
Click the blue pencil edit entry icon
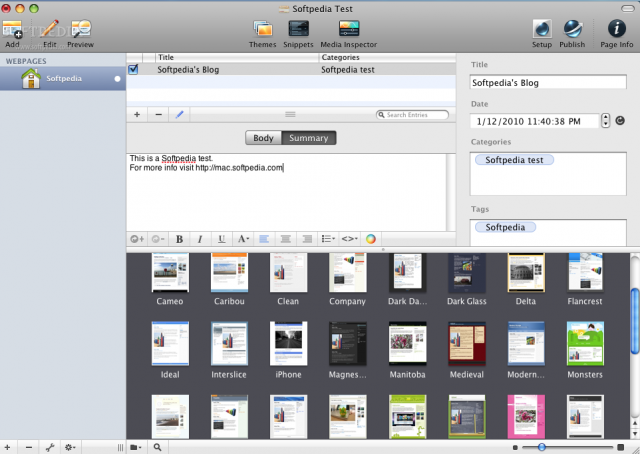pyautogui.click(x=180, y=115)
